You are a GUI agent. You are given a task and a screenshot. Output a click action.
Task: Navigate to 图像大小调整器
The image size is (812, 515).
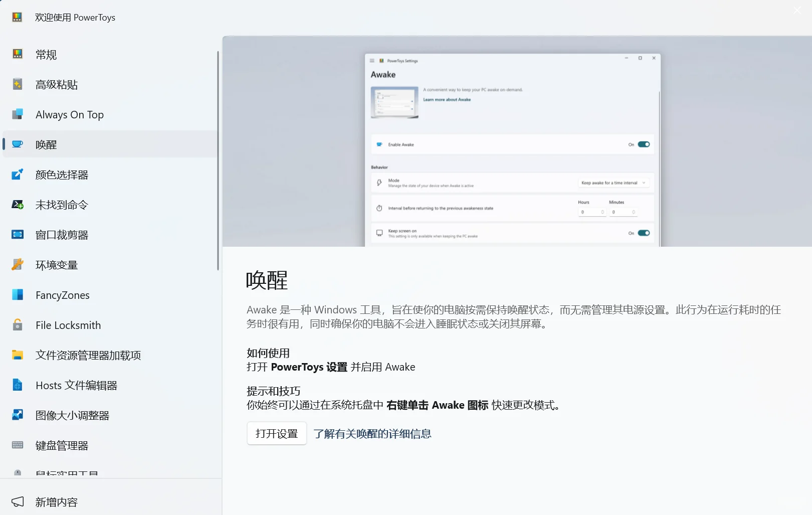pyautogui.click(x=110, y=415)
